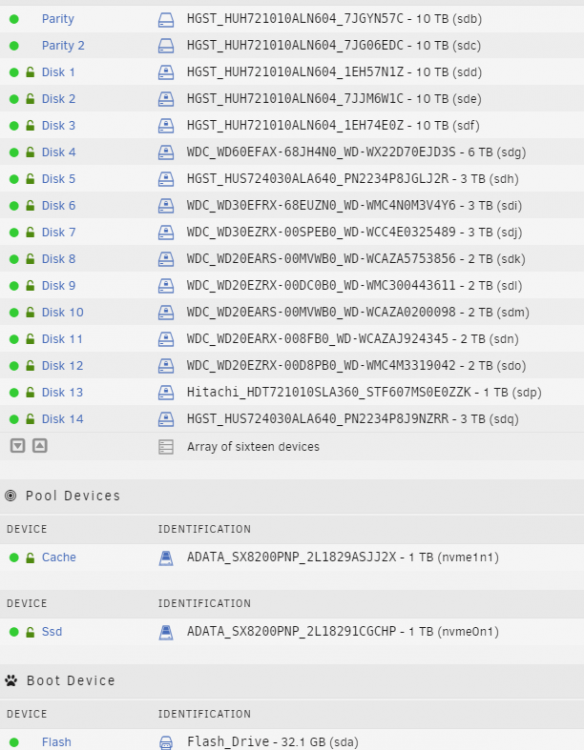Open Disk 3 settings link

coord(59,126)
